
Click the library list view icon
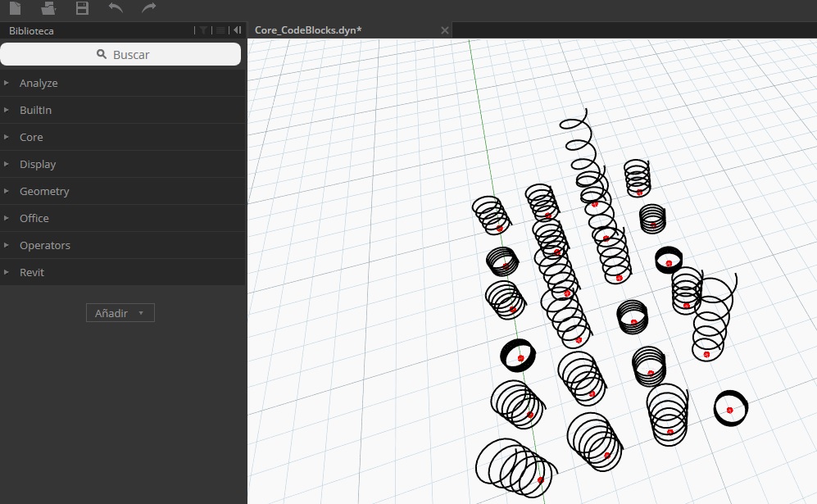click(x=220, y=30)
